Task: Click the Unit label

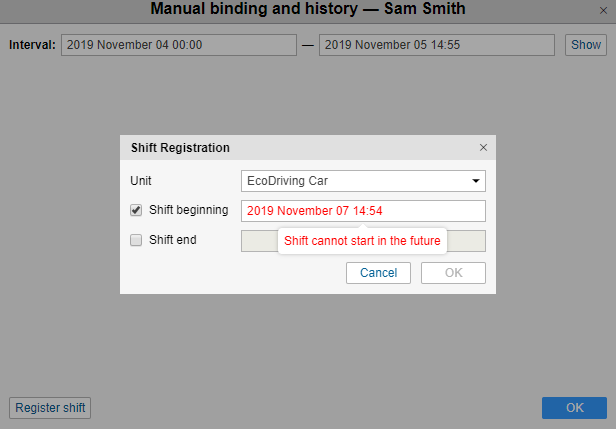Action: [142, 181]
